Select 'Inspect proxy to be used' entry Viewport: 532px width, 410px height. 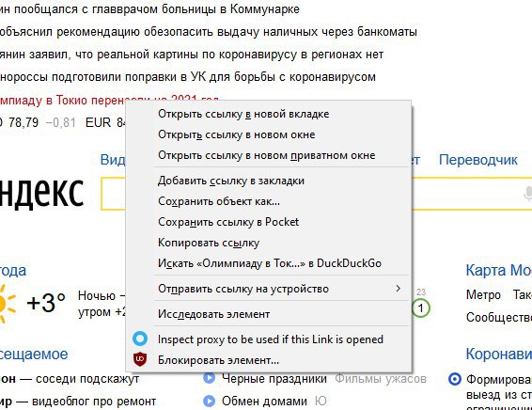point(268,339)
